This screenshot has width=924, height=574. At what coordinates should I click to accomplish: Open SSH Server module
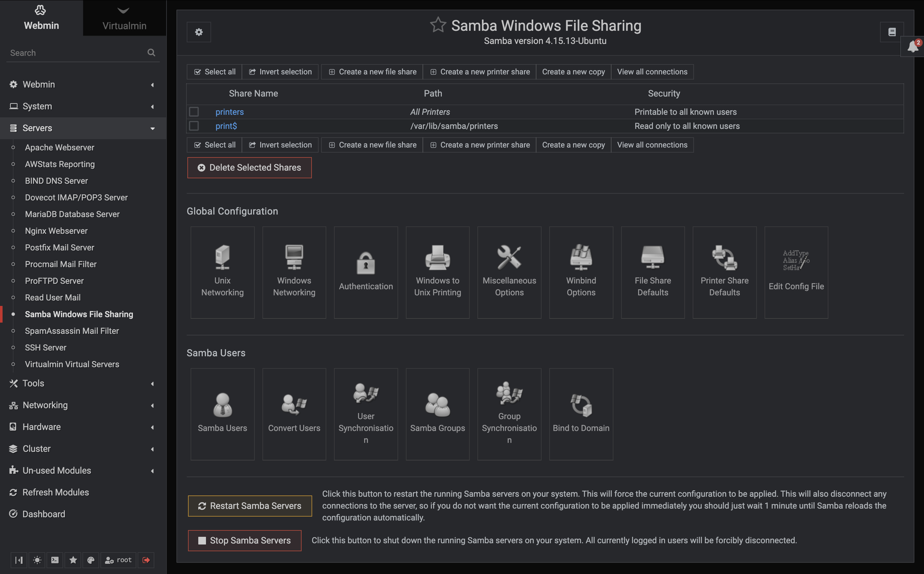point(46,347)
